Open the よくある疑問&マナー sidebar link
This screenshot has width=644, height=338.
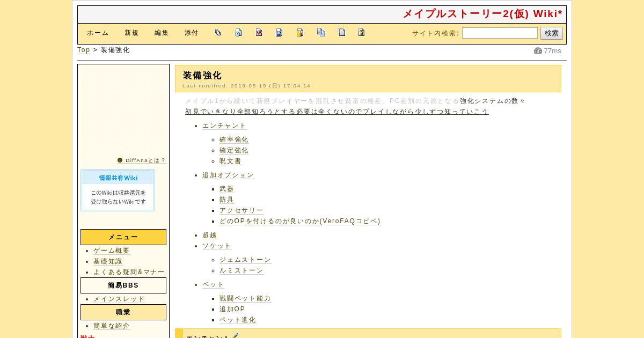[x=129, y=272]
